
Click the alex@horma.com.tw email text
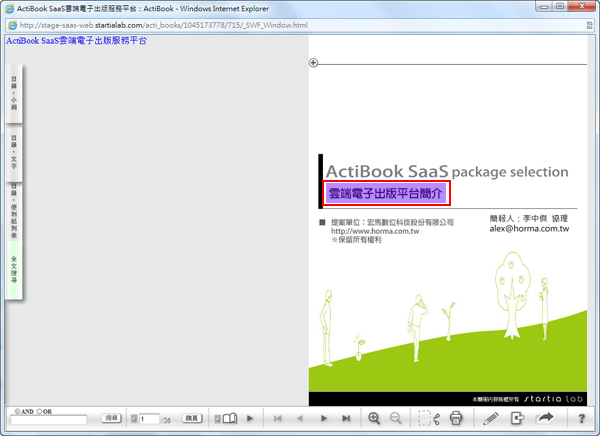[529, 229]
